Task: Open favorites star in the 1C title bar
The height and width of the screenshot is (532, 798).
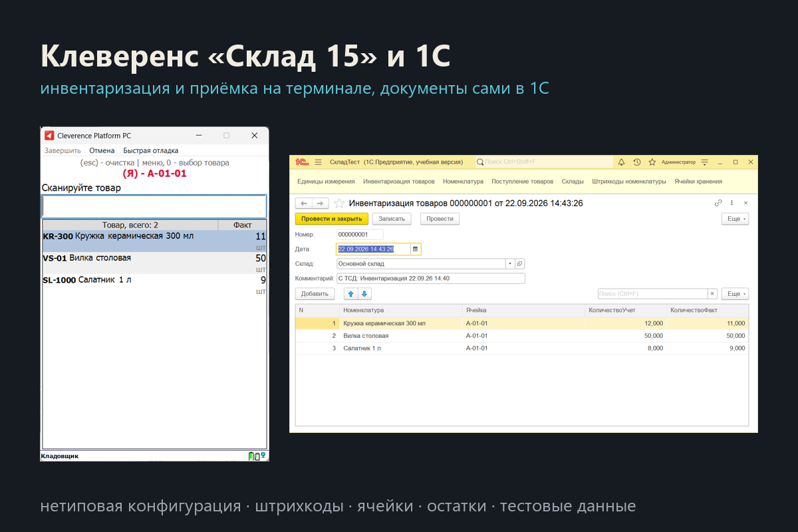Action: tap(652, 162)
